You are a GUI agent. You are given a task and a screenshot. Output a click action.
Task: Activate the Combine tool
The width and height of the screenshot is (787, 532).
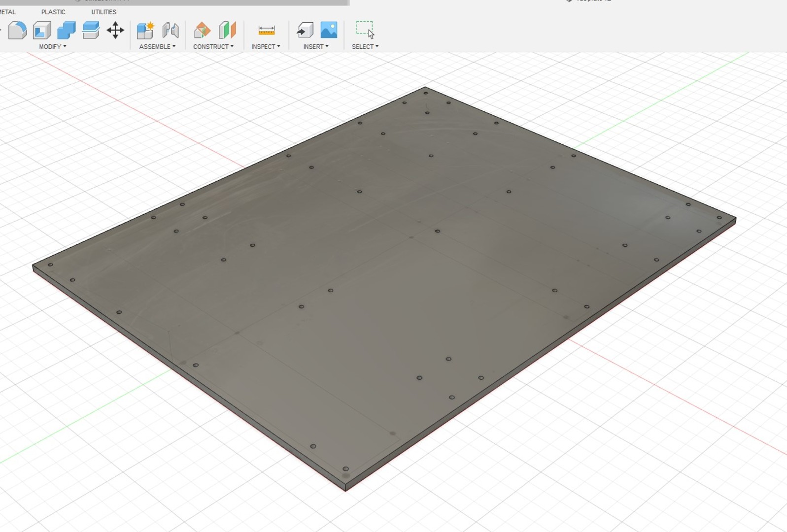tap(67, 30)
